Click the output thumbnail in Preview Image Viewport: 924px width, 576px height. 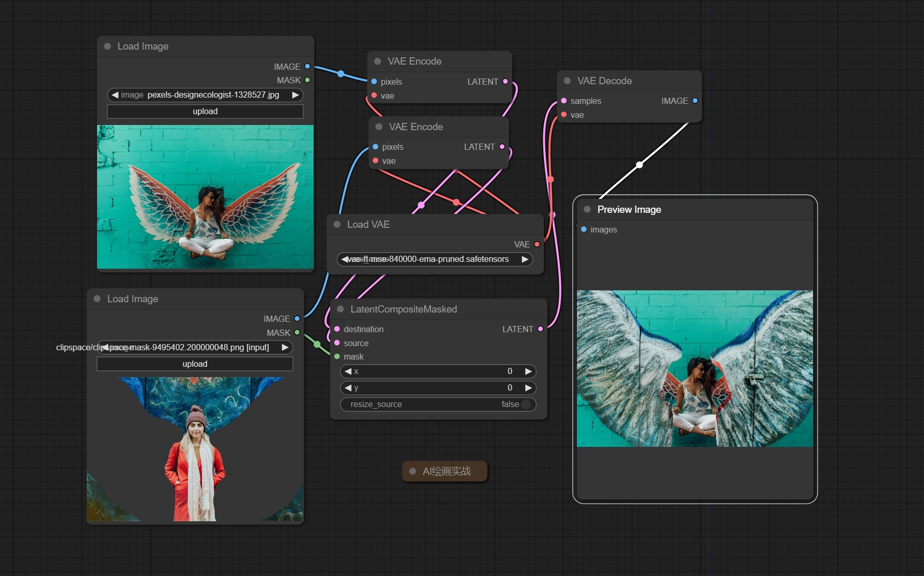tap(695, 368)
